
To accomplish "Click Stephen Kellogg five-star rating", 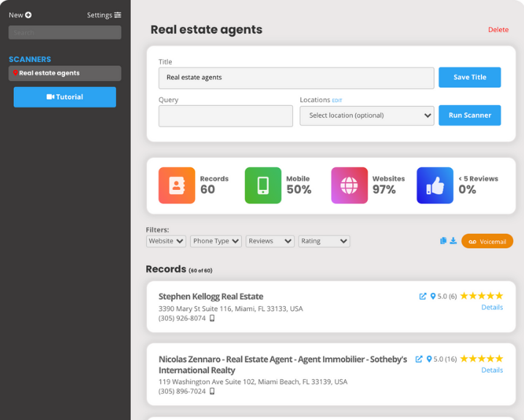I will [x=482, y=296].
